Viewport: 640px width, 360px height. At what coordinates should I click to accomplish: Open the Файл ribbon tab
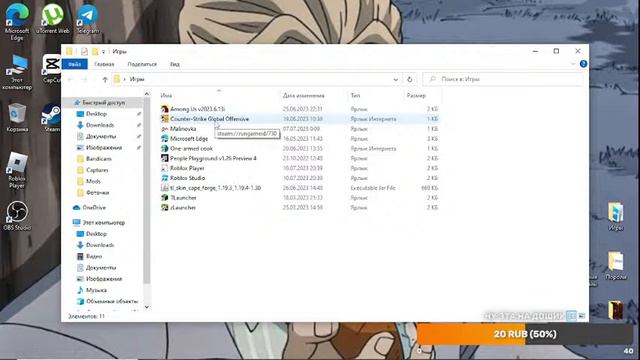(75, 64)
